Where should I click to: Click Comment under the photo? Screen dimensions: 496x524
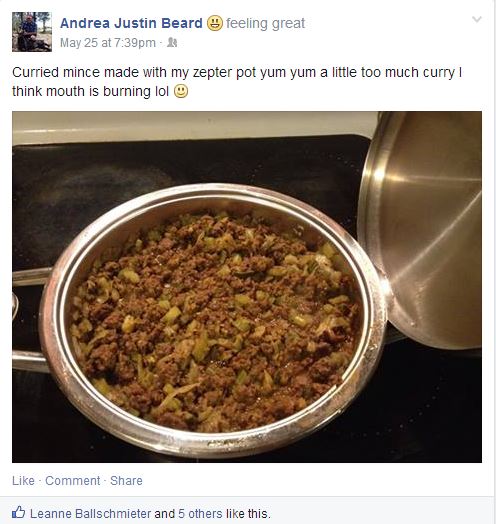tap(73, 481)
